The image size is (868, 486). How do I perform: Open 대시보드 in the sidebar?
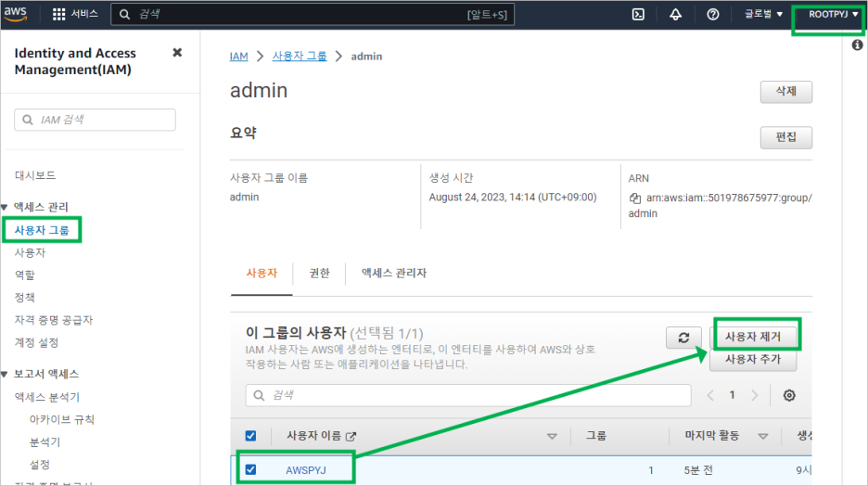pyautogui.click(x=35, y=175)
